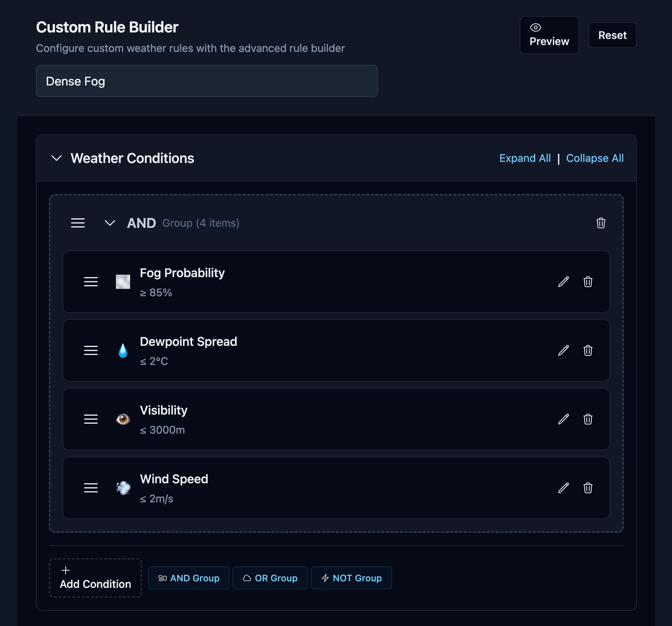Add an OR Group
Screen dimensions: 672x626
[270, 578]
